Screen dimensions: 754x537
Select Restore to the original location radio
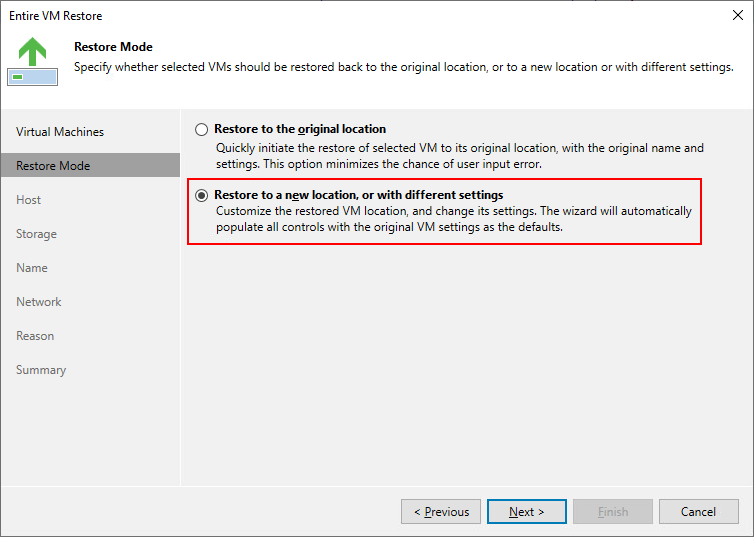(202, 129)
